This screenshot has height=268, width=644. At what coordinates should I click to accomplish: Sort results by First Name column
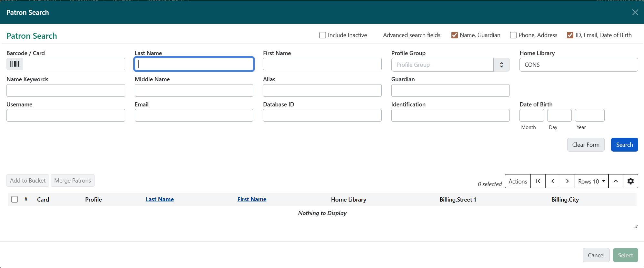pyautogui.click(x=252, y=199)
